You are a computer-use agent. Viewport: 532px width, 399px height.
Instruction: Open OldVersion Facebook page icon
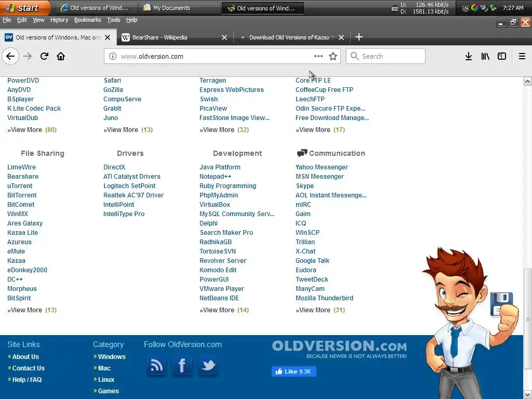click(x=182, y=366)
